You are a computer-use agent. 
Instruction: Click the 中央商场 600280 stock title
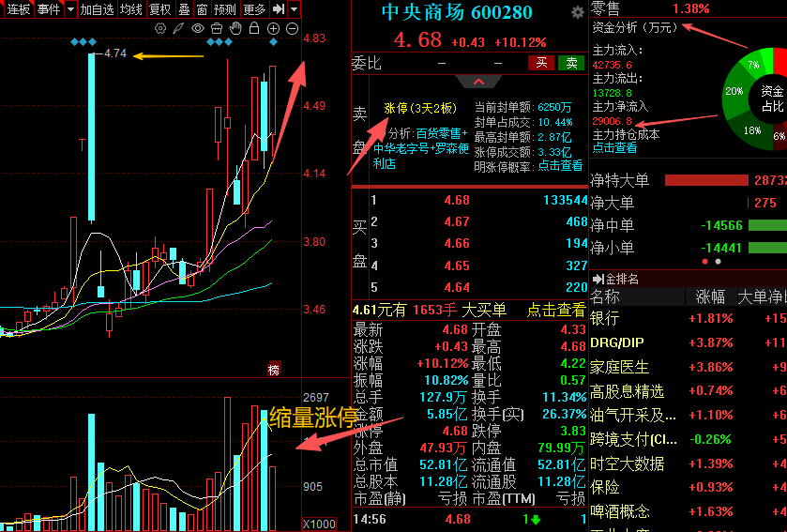457,12
